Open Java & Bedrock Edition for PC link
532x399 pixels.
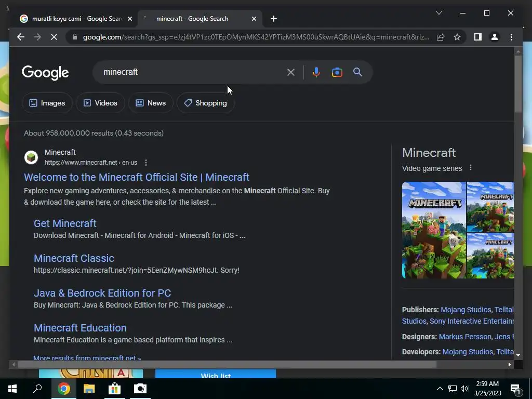click(x=102, y=293)
